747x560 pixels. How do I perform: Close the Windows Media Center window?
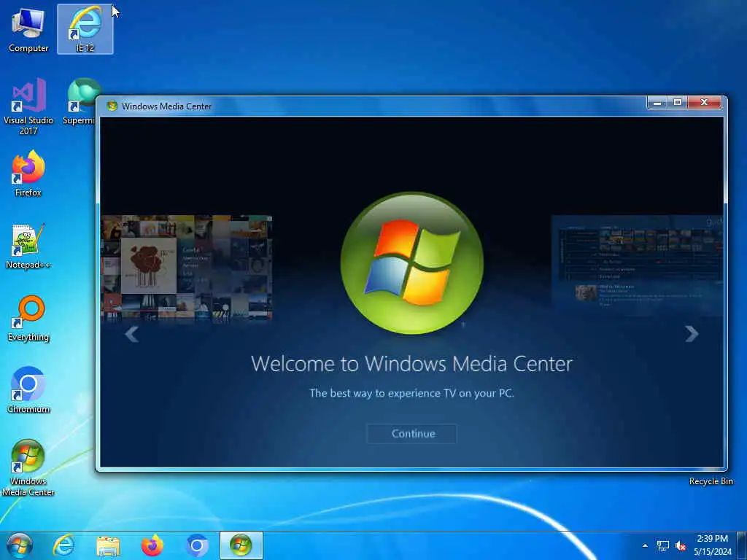(704, 103)
